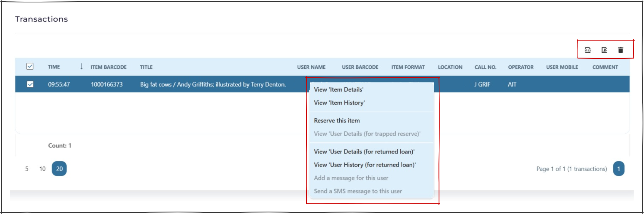Click the export to PDF icon

[604, 50]
